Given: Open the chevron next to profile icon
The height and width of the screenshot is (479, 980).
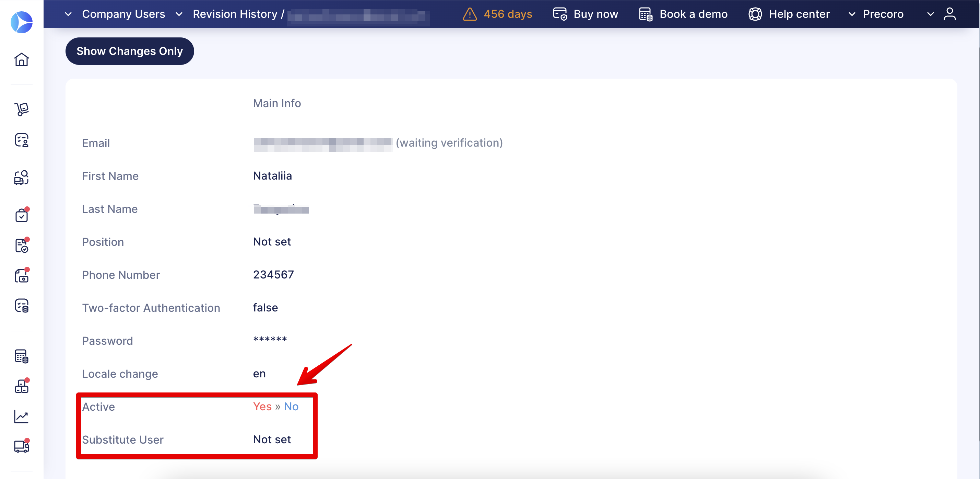Looking at the screenshot, I should tap(931, 14).
